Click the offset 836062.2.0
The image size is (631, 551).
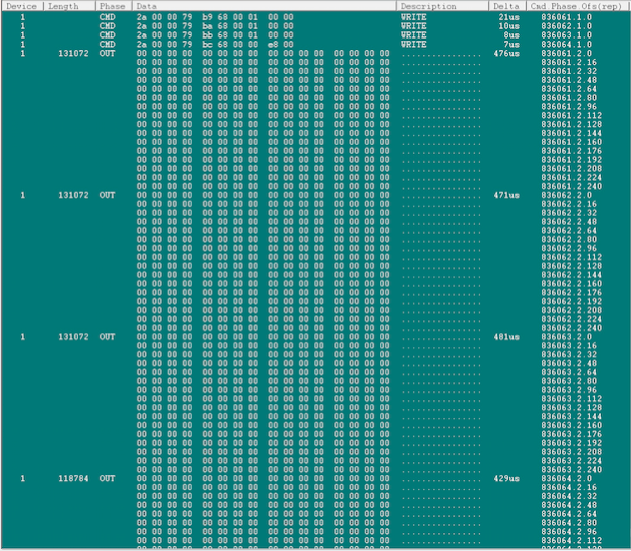567,195
